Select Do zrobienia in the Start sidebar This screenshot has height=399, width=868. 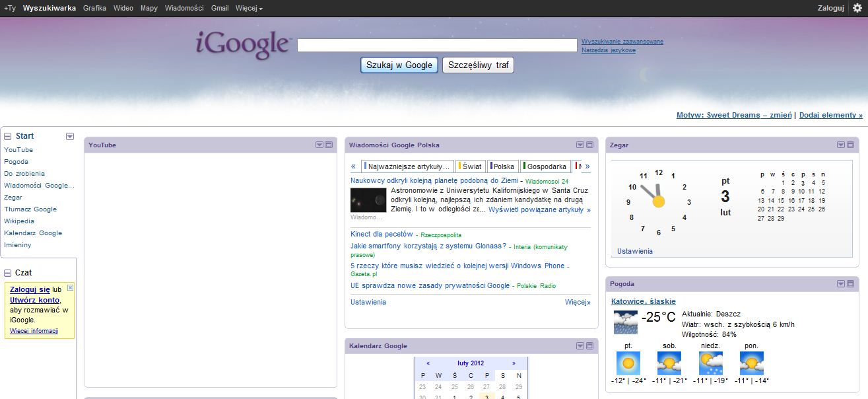[x=24, y=174]
